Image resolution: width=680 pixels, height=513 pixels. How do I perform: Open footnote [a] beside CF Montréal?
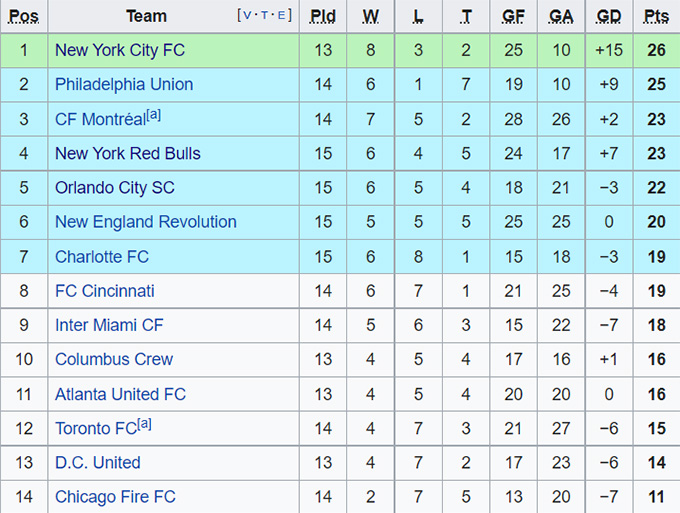pos(153,115)
